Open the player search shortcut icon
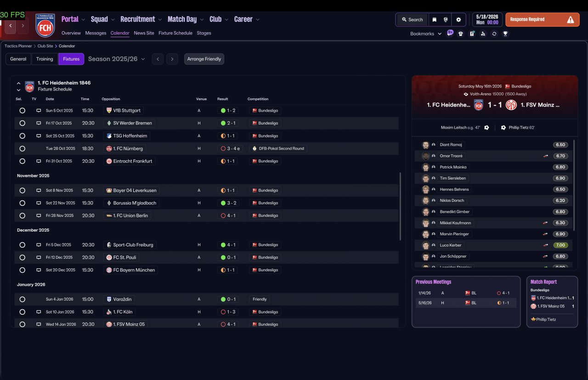Screen dimensions: 588x380 tap(483, 34)
